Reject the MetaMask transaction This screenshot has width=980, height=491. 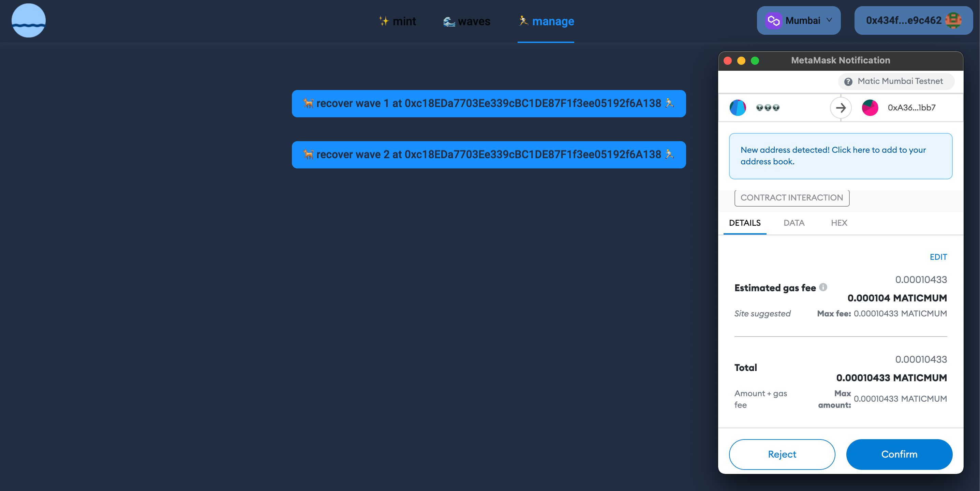pyautogui.click(x=782, y=454)
